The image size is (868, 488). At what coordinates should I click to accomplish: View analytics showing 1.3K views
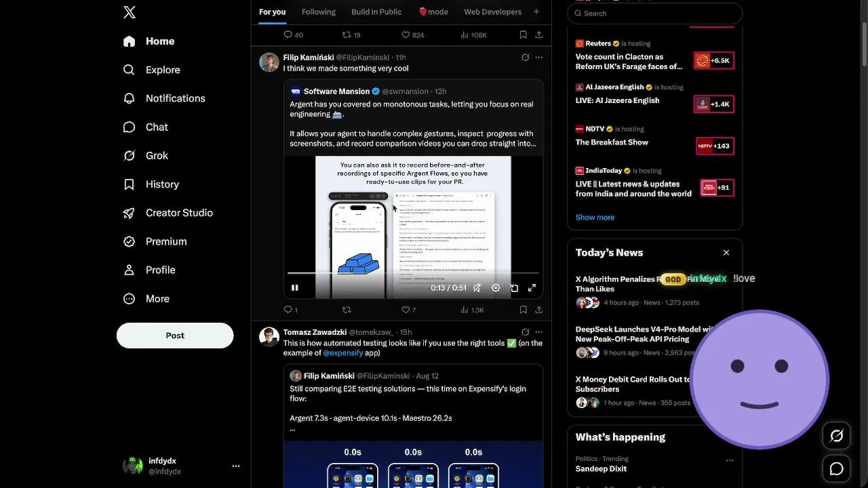point(472,310)
